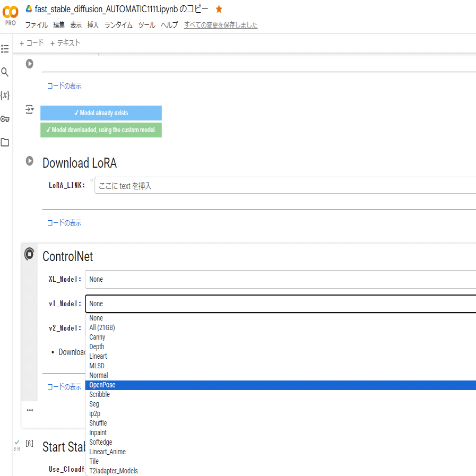Open the ファイル menu
Viewport: 476px width, 476px height.
[37, 25]
